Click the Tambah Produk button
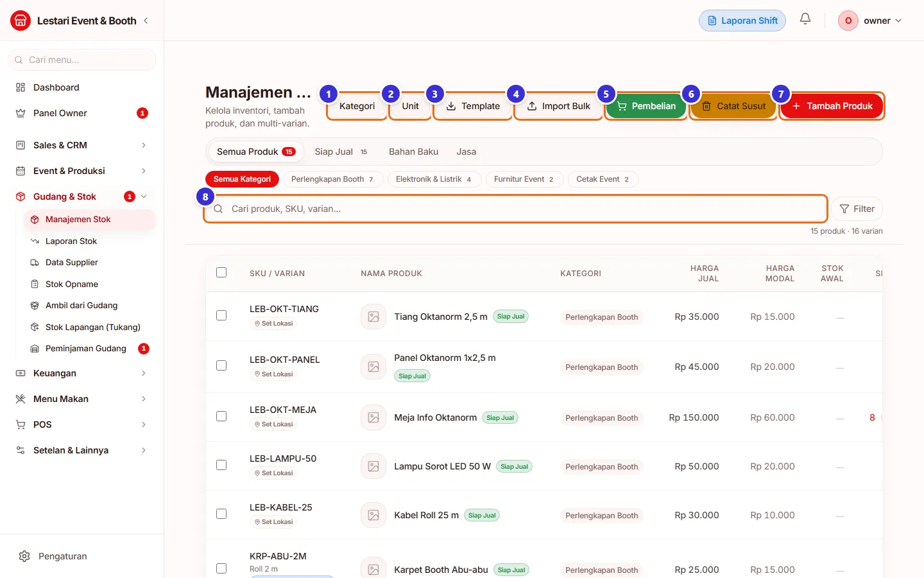The height and width of the screenshot is (578, 924). click(832, 106)
